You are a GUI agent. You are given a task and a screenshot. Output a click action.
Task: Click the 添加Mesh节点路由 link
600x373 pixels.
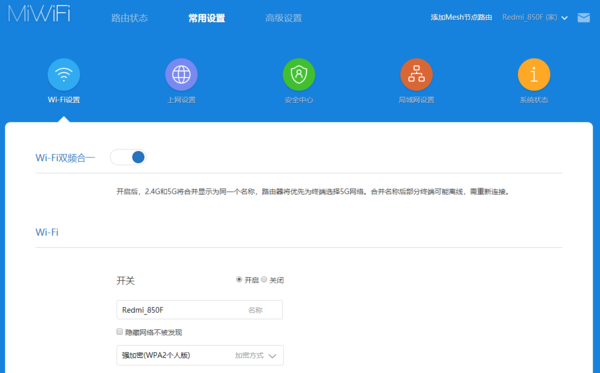click(461, 17)
